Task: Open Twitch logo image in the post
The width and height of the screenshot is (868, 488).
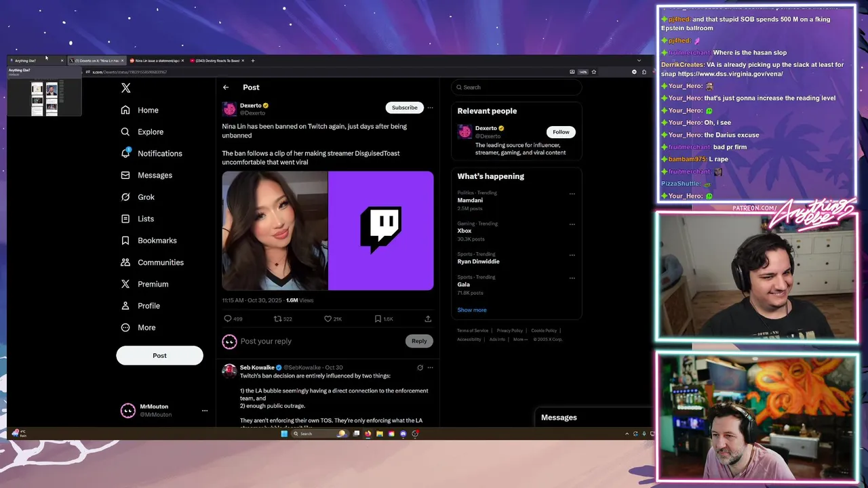Action: 381,230
